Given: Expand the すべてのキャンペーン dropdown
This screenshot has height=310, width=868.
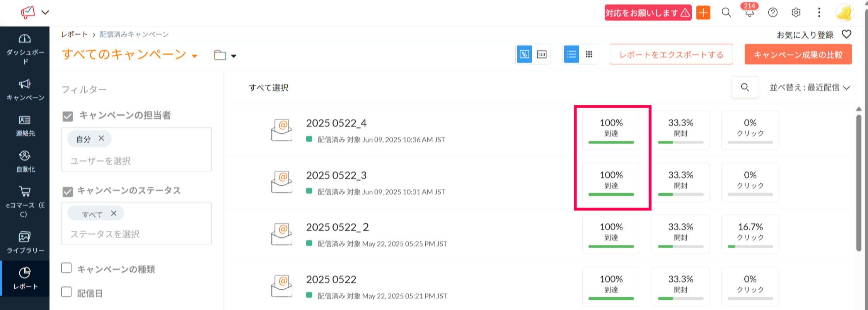Looking at the screenshot, I should [194, 56].
